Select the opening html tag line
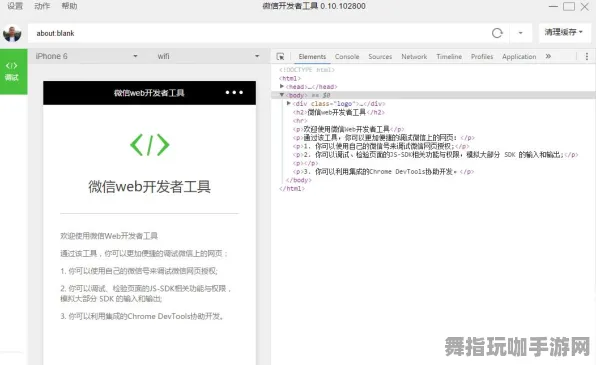596x365 pixels. [x=290, y=78]
